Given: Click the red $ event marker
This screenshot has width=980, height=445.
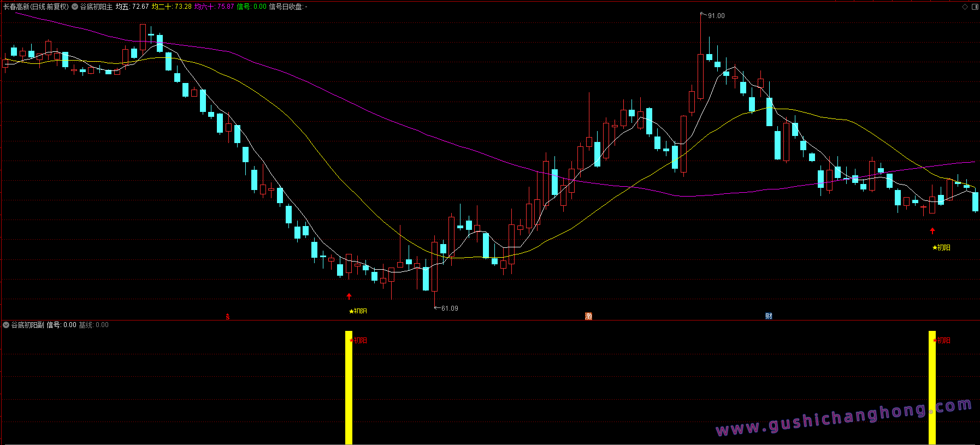Looking at the screenshot, I should [228, 317].
